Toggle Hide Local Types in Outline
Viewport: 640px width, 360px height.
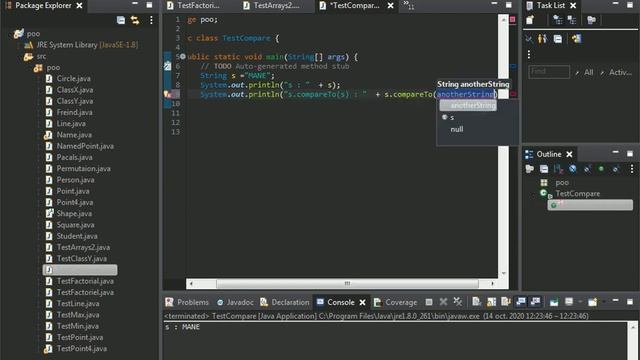616,169
